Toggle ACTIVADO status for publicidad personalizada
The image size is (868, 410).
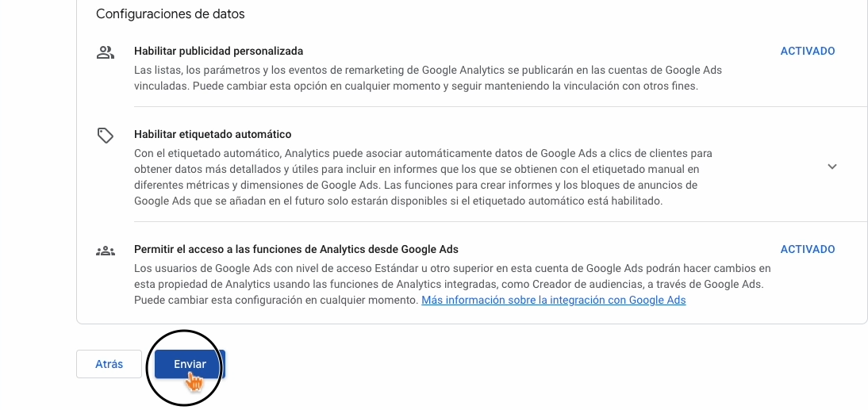[808, 51]
